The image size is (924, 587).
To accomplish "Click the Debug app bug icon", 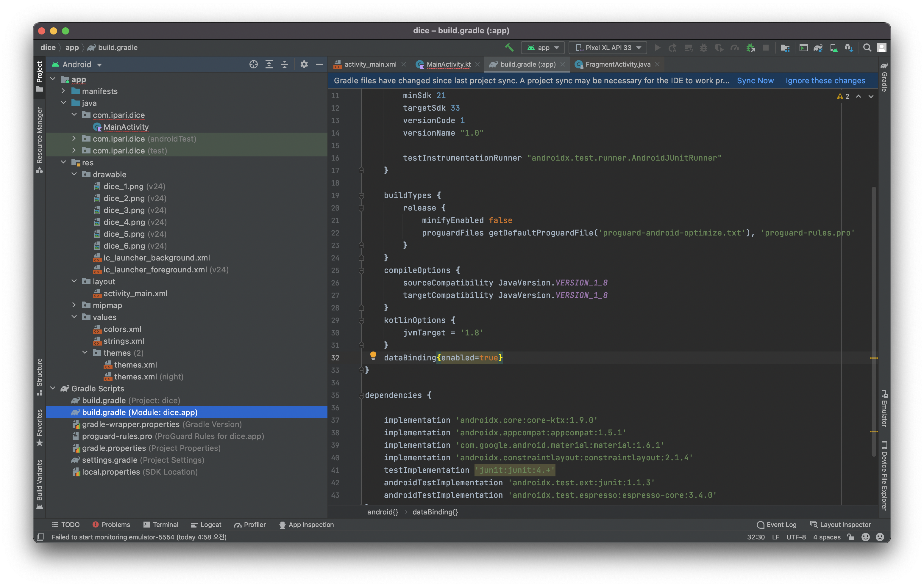I will pos(703,48).
